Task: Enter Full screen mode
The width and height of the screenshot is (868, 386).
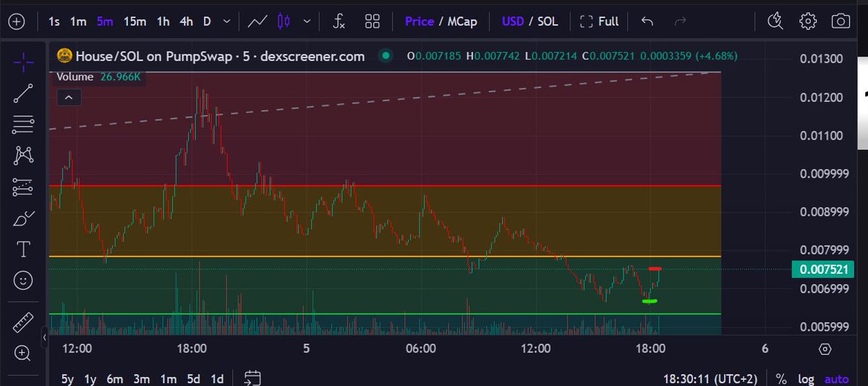Action: pyautogui.click(x=600, y=21)
